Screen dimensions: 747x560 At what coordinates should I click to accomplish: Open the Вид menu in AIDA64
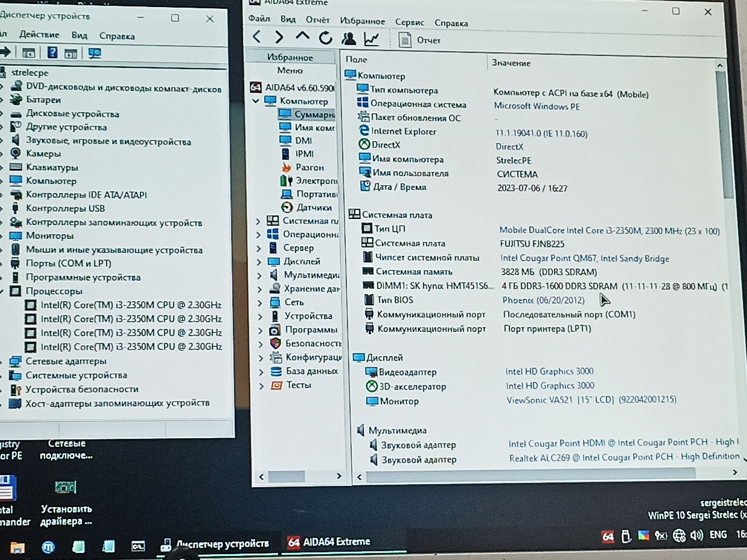click(x=288, y=19)
